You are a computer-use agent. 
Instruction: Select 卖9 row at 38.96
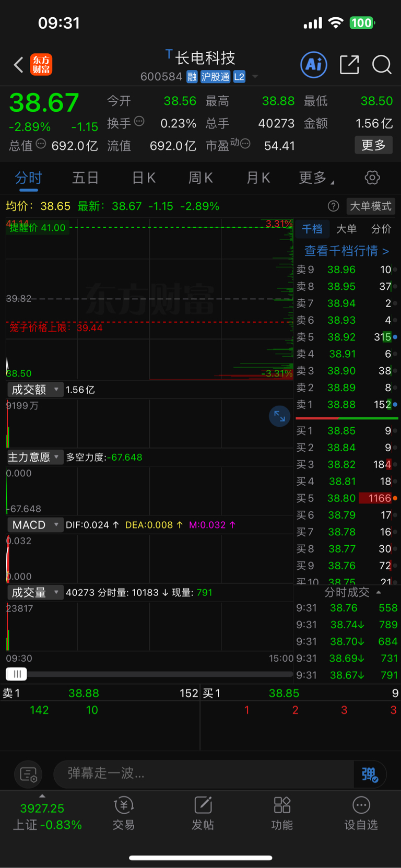(x=347, y=269)
